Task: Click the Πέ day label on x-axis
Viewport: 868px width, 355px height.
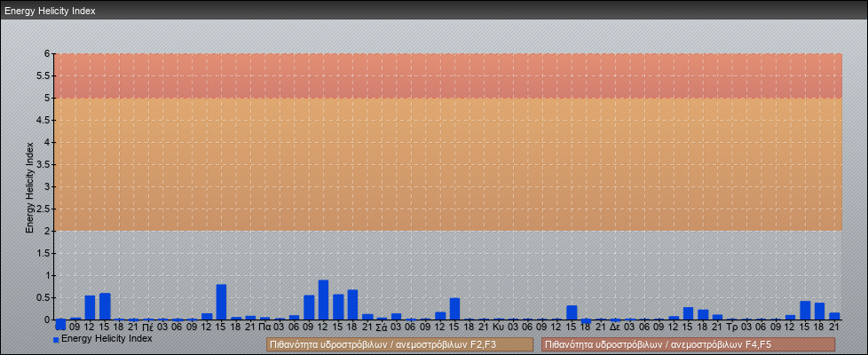Action: click(x=148, y=327)
